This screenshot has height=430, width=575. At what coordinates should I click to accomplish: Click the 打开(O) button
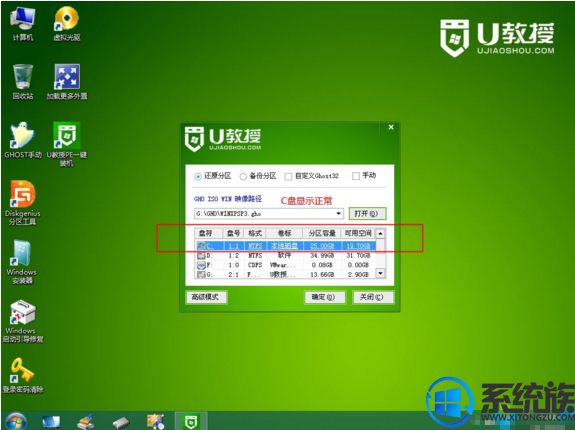pos(367,213)
